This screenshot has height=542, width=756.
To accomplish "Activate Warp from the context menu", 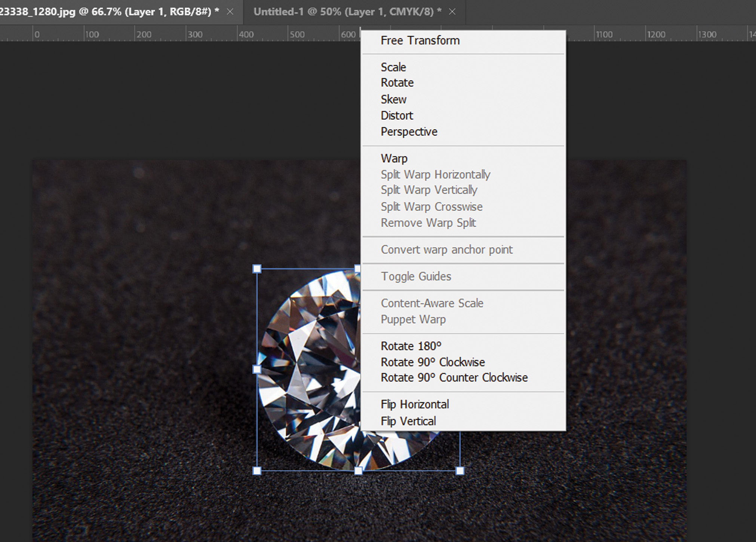I will tap(394, 159).
